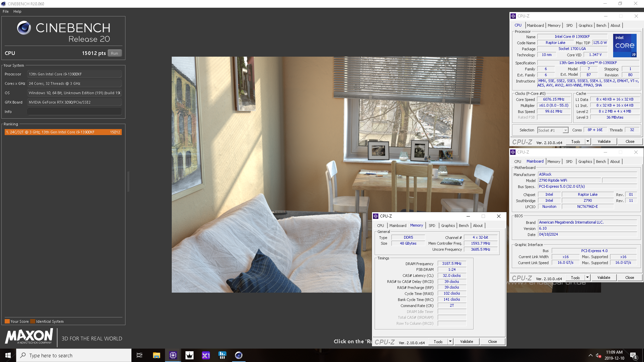Switch to Cinebench taskbar icon
The height and width of the screenshot is (362, 644).
coord(238,355)
